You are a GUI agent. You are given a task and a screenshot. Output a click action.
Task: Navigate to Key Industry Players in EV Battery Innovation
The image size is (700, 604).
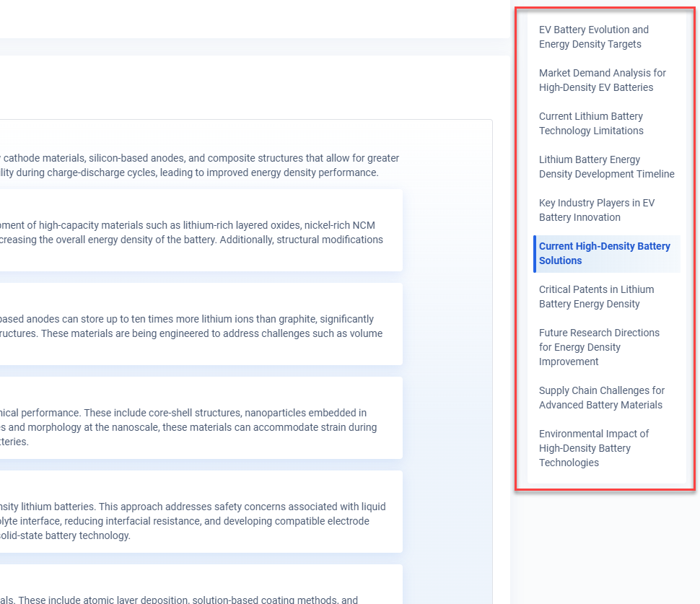click(x=596, y=210)
